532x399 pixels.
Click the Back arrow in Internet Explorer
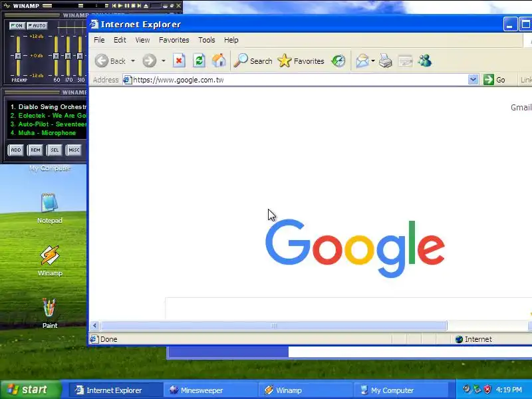pyautogui.click(x=102, y=61)
